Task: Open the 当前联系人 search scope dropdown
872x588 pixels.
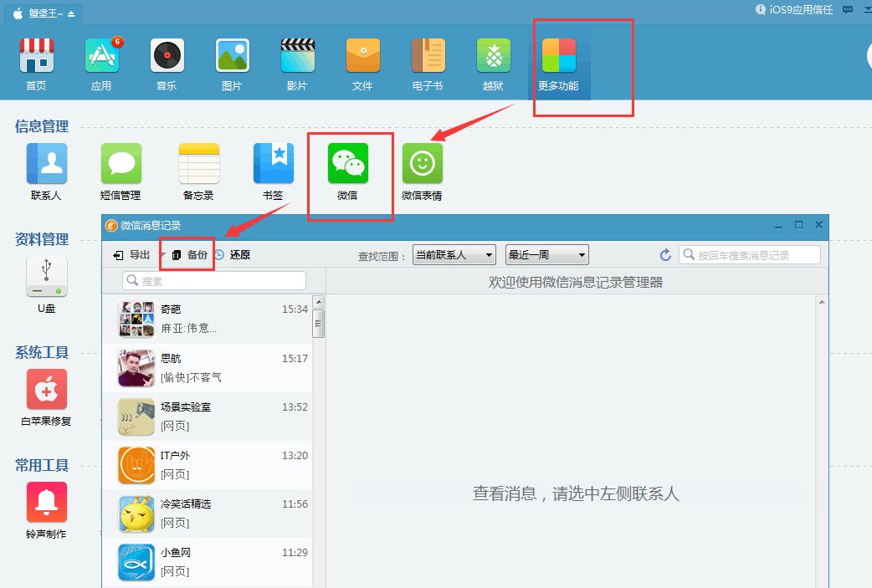Action: 454,255
